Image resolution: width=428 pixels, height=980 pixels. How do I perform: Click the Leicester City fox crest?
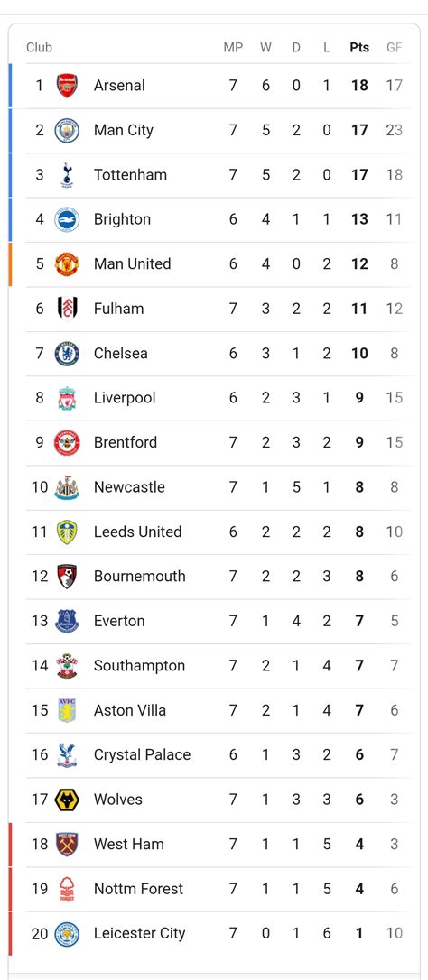67,933
